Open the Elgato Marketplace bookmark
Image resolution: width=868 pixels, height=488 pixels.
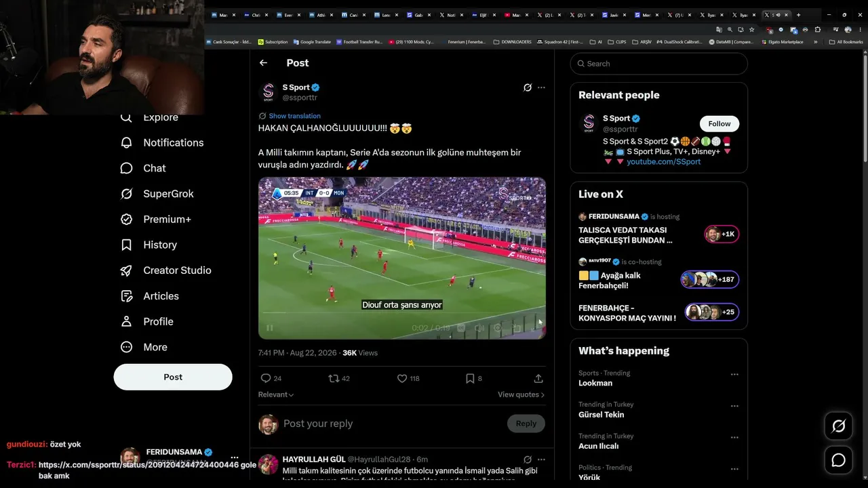coord(782,42)
